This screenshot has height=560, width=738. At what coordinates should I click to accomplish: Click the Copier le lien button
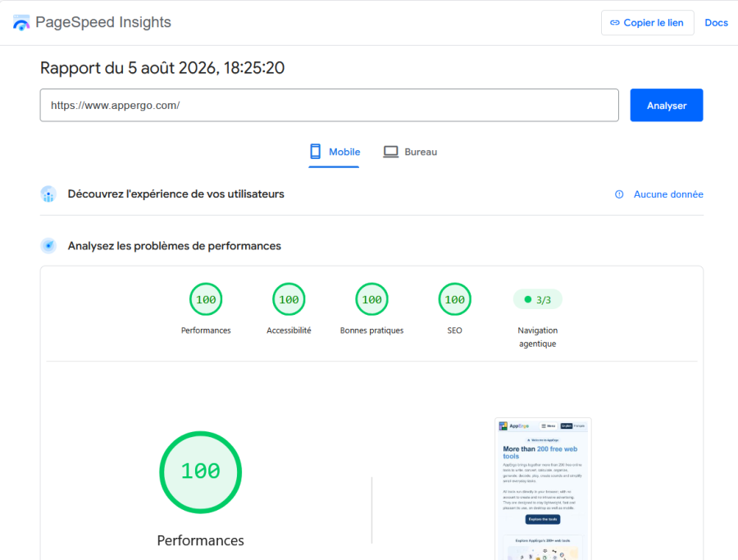tap(647, 23)
